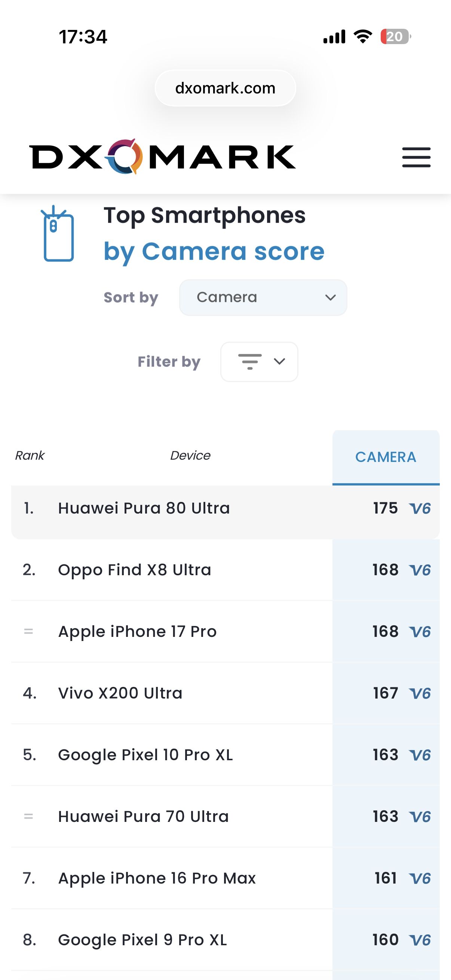Tap the battery indicator in status bar
This screenshot has height=980, width=451.
[395, 37]
